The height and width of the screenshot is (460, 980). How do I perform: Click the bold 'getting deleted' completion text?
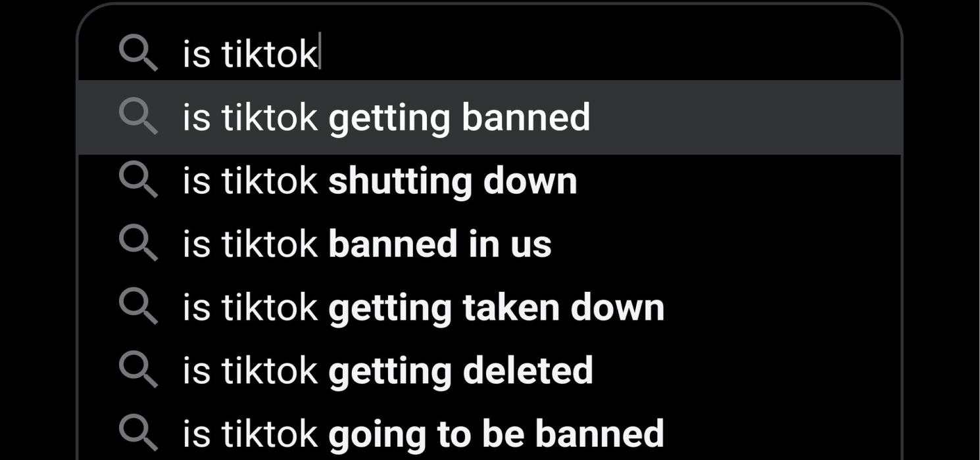(460, 371)
